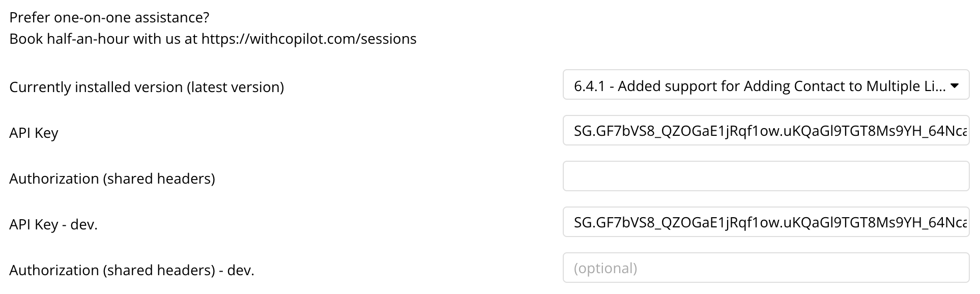Place cursor at the SG. prefix of dev API key

click(x=584, y=223)
